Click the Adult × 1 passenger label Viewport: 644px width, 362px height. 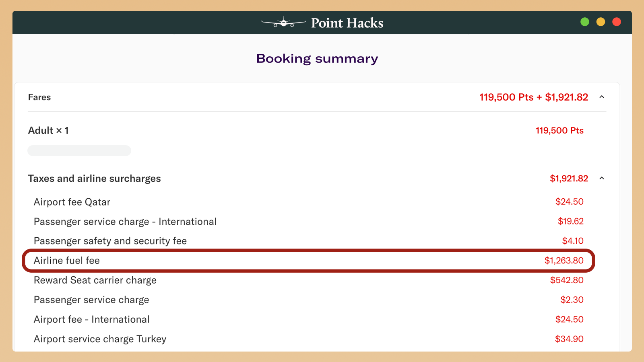(x=48, y=131)
